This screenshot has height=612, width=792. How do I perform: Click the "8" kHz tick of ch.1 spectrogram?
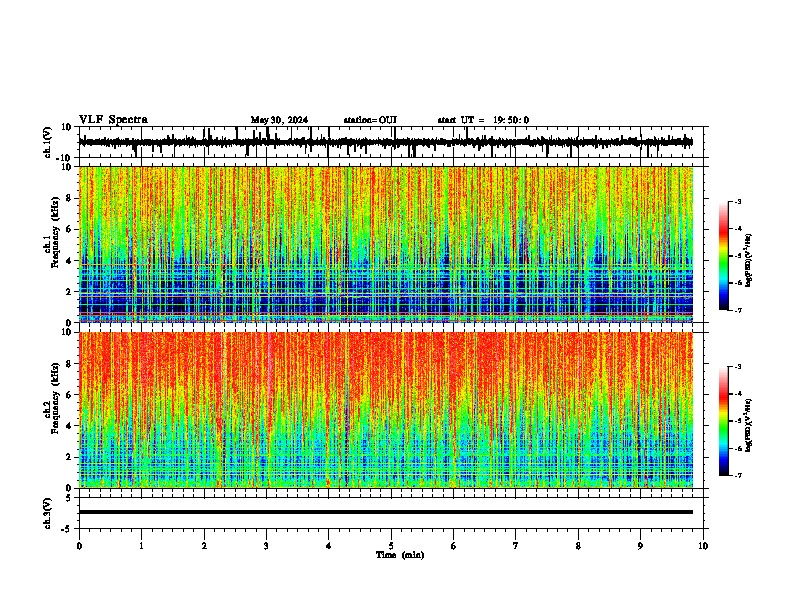(x=69, y=198)
